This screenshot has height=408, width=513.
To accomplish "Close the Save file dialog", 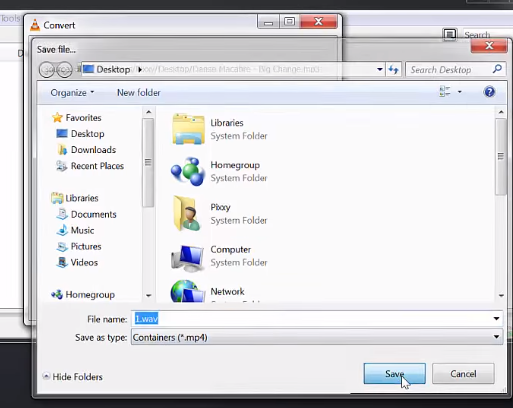I will 489,45.
